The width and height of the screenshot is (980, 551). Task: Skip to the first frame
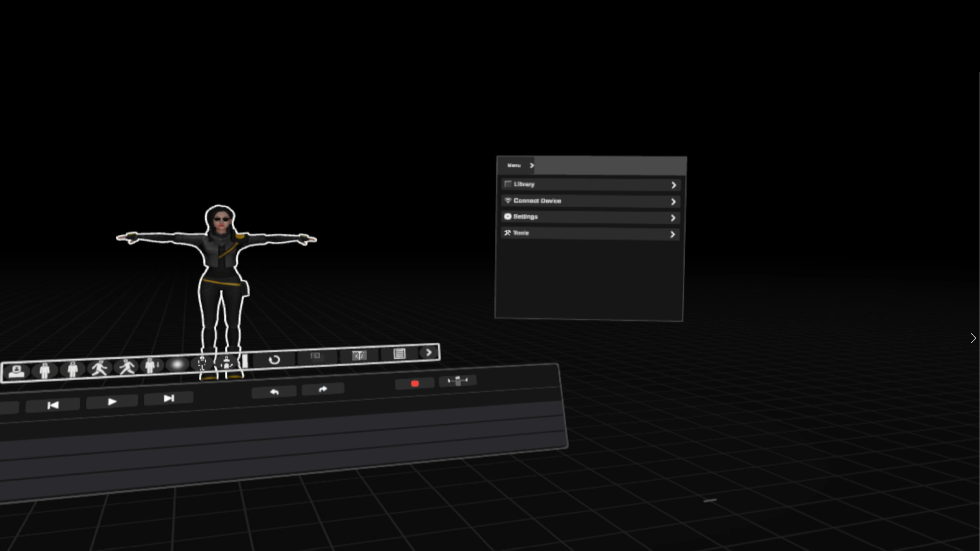tap(53, 405)
